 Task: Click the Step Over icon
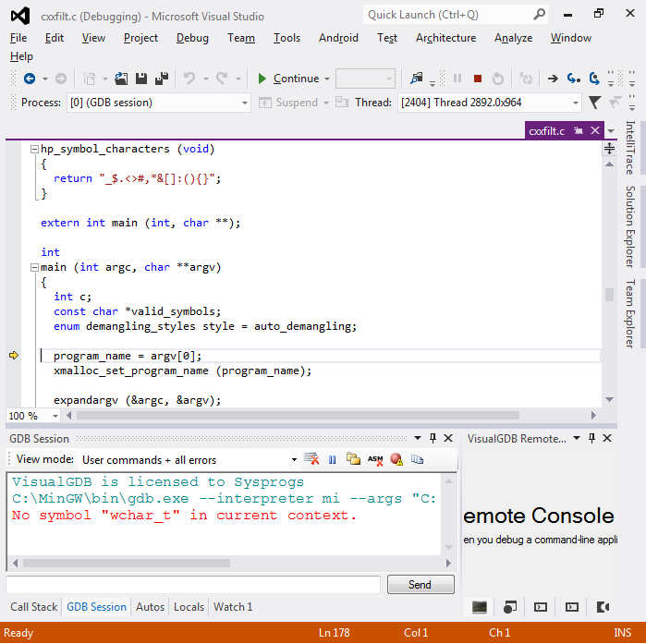[x=594, y=79]
